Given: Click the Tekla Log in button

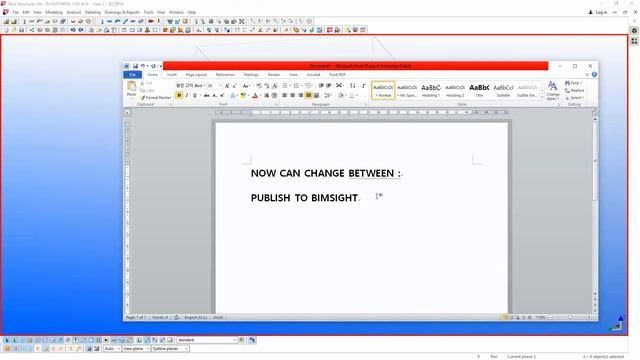Looking at the screenshot, I should [598, 12].
